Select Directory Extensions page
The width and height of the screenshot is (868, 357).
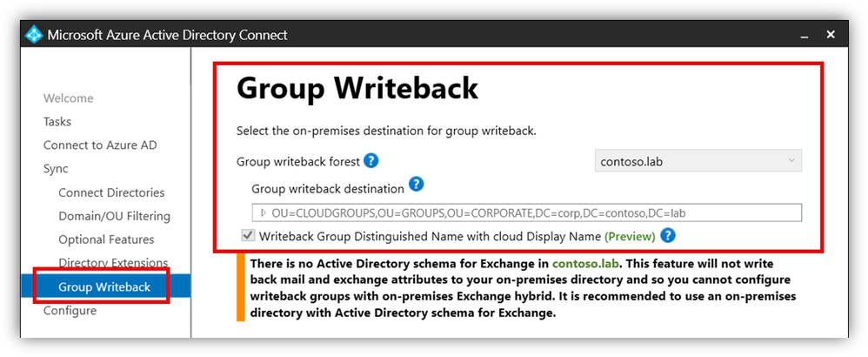coord(113,263)
